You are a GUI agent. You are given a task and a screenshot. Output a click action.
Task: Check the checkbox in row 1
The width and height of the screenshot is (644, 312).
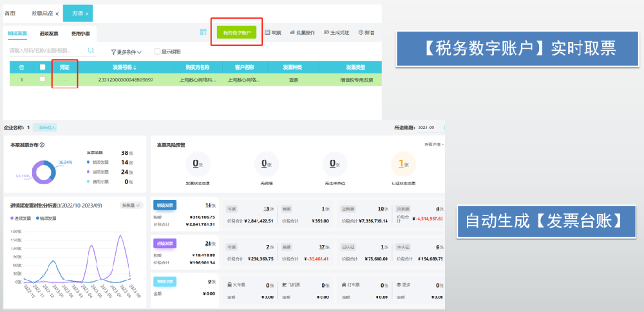click(43, 79)
